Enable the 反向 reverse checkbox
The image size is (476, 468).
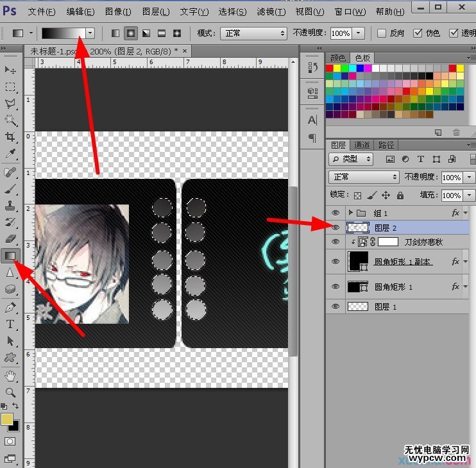(x=382, y=33)
